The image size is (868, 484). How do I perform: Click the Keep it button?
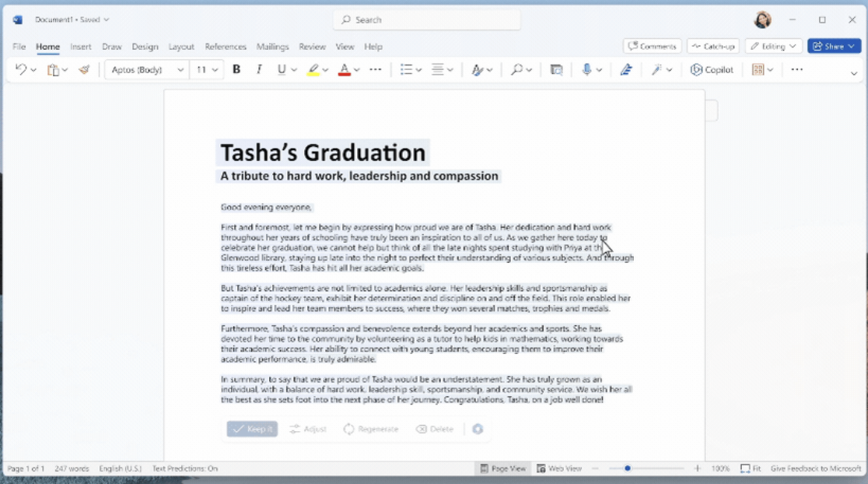(252, 429)
